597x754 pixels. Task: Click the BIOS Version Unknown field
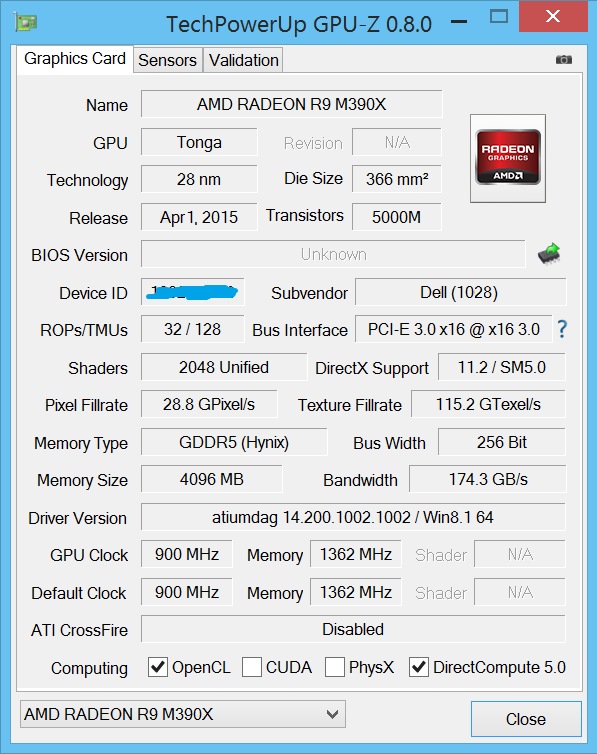[x=333, y=254]
